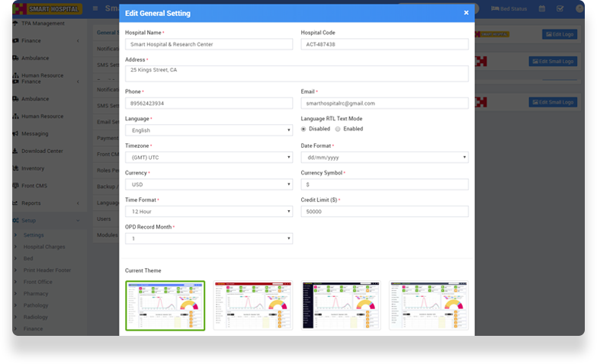Viewport: 597px width, 364px height.
Task: Open the user profile avatar
Action: [x=579, y=8]
